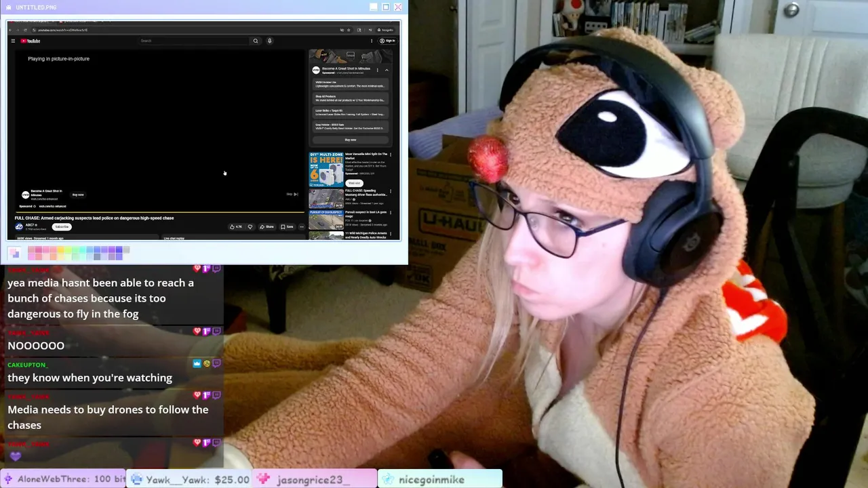Click the Sign in button on YouTube
868x488 pixels.
pos(387,41)
